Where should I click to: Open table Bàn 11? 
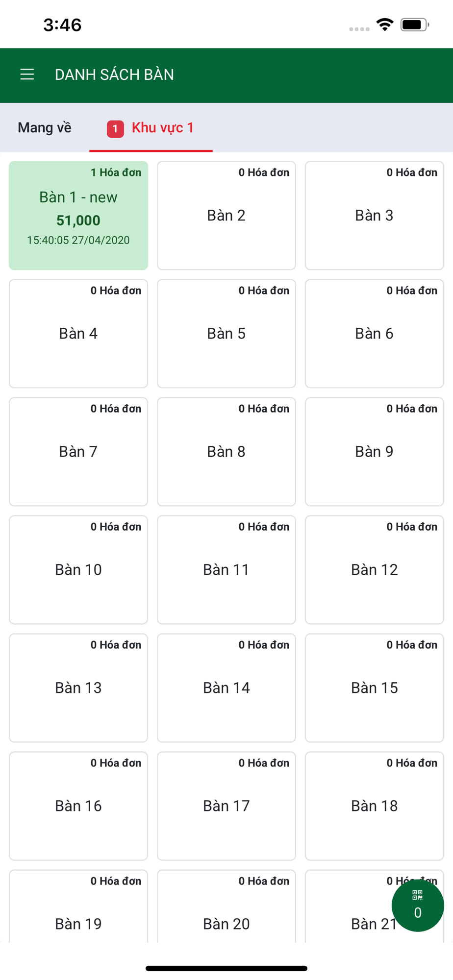(x=226, y=570)
